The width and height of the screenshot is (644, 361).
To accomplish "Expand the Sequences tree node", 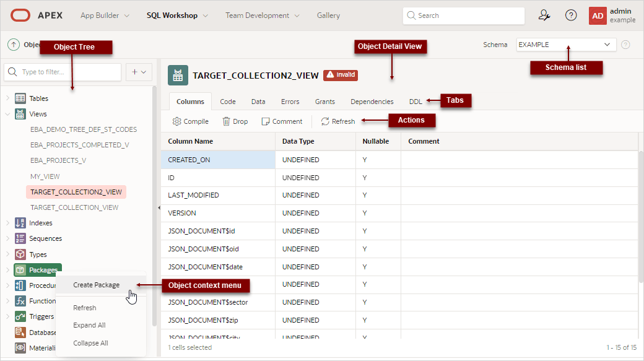I will click(x=7, y=238).
